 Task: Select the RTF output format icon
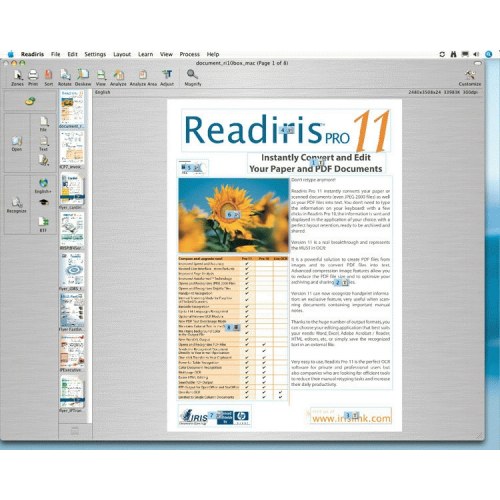[x=43, y=224]
